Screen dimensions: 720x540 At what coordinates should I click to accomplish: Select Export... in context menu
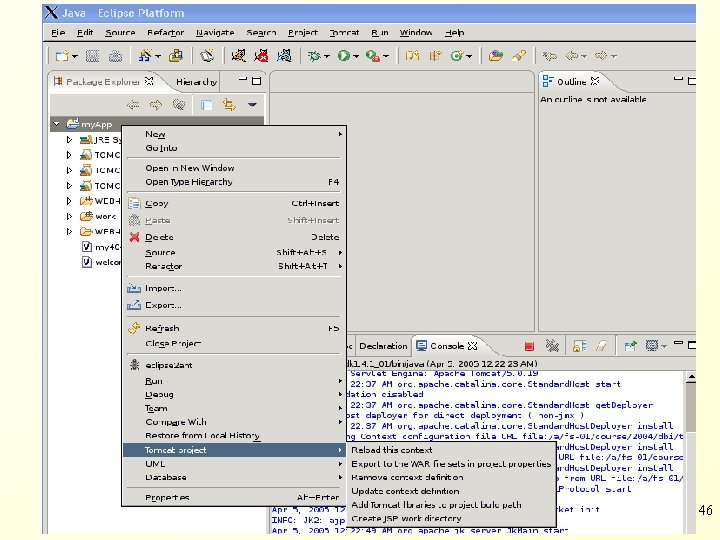tap(234, 305)
